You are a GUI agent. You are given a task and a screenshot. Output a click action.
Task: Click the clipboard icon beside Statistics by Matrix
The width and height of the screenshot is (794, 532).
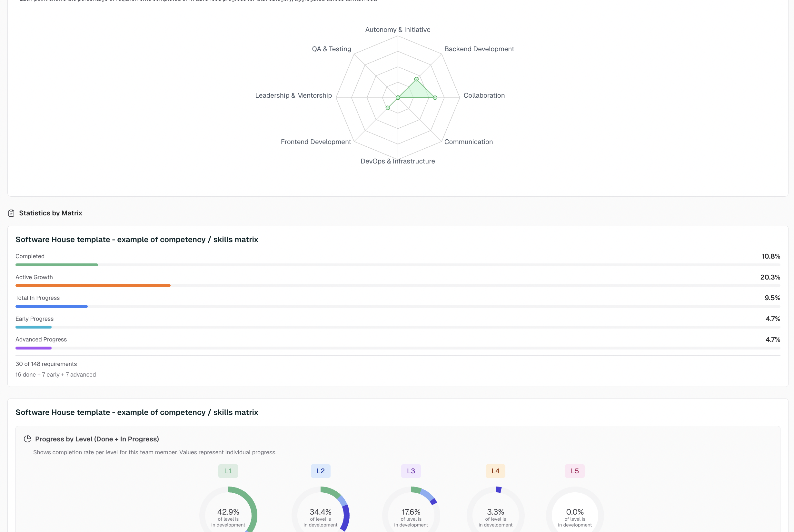[x=11, y=213]
